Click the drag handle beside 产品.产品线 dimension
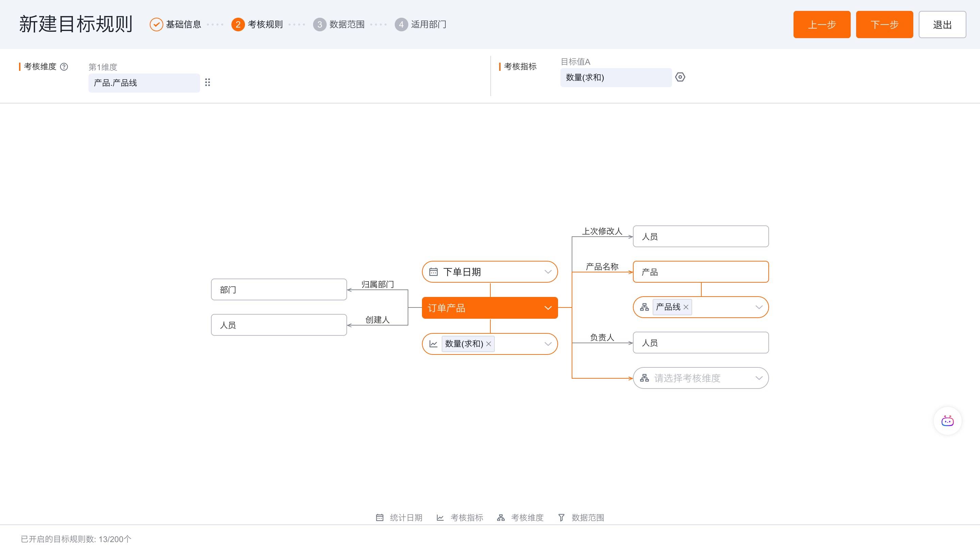The image size is (980, 553). click(207, 83)
